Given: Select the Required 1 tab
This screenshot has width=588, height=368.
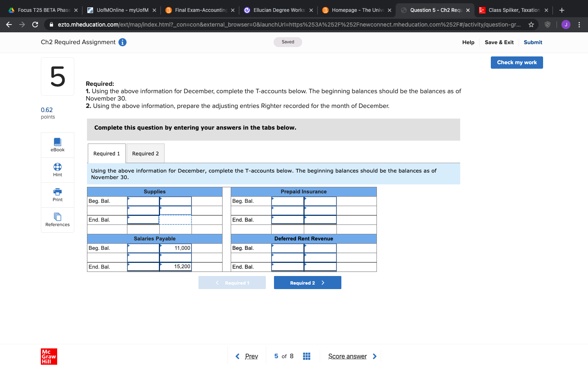Looking at the screenshot, I should coord(107,153).
